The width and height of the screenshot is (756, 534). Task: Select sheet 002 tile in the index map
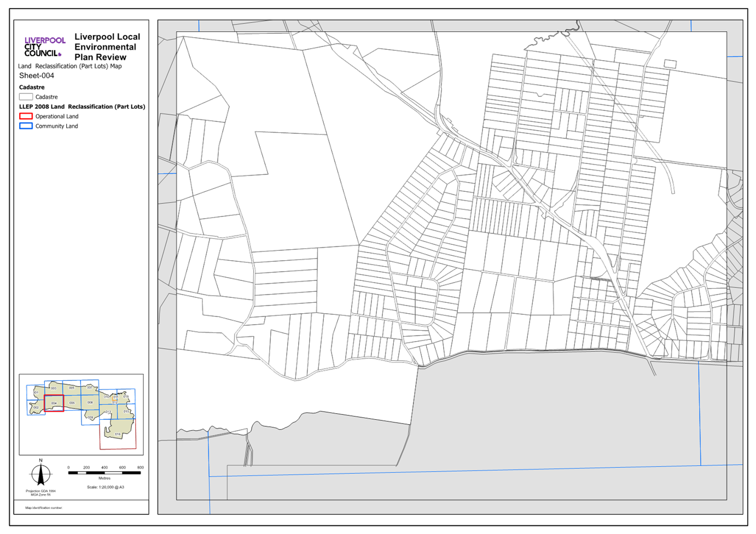36,408
